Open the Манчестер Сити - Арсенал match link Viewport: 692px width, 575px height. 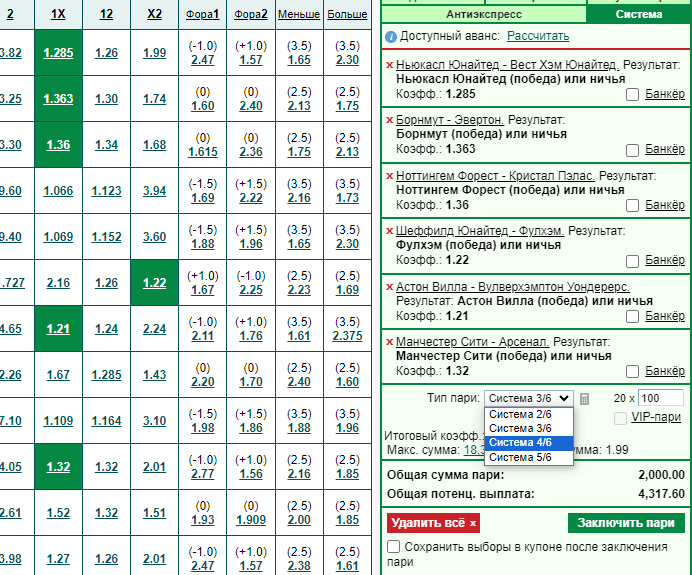click(x=472, y=342)
